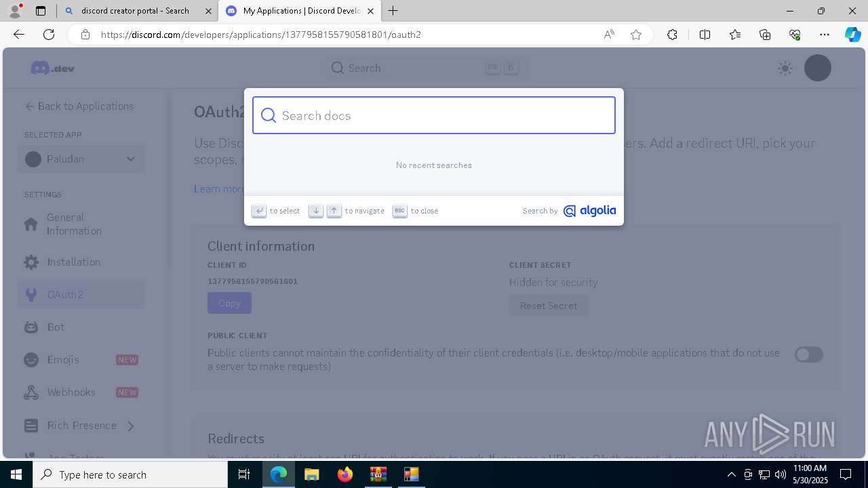Open Browser essentials heart icon
This screenshot has width=868, height=488.
(x=795, y=35)
